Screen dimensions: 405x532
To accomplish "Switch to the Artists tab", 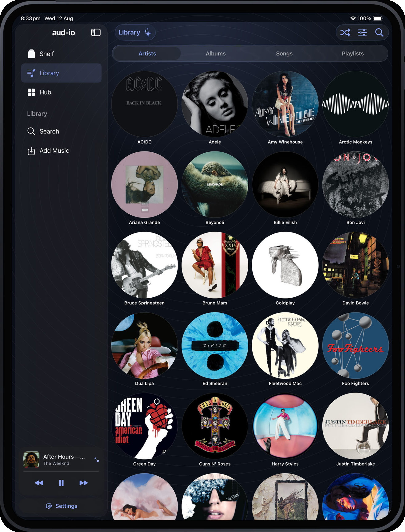I will (x=147, y=53).
